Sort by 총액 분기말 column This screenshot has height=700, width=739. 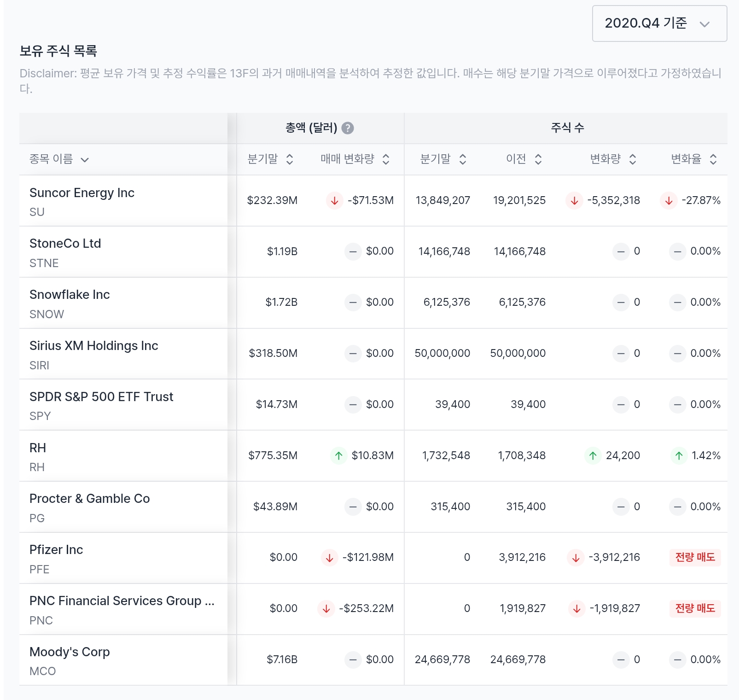point(271,159)
